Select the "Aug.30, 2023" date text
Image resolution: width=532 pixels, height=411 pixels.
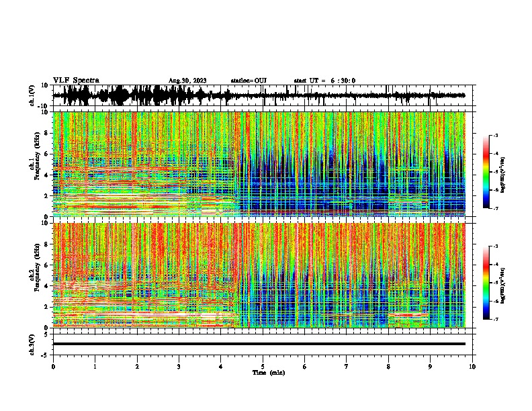point(187,81)
